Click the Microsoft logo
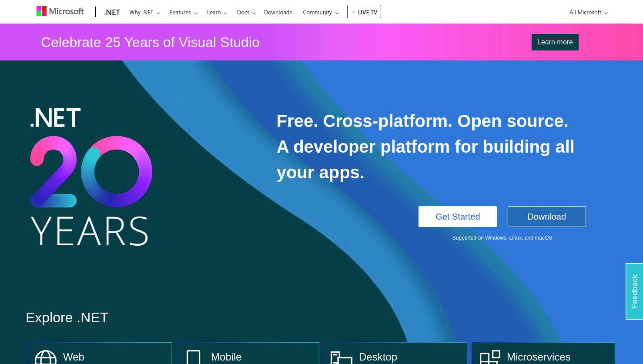The image size is (643, 364). click(60, 11)
